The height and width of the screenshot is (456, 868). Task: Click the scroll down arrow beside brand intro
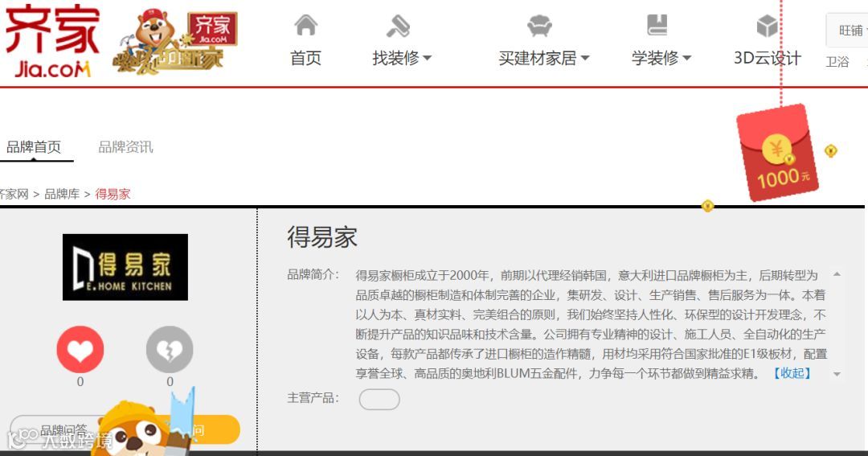click(837, 375)
